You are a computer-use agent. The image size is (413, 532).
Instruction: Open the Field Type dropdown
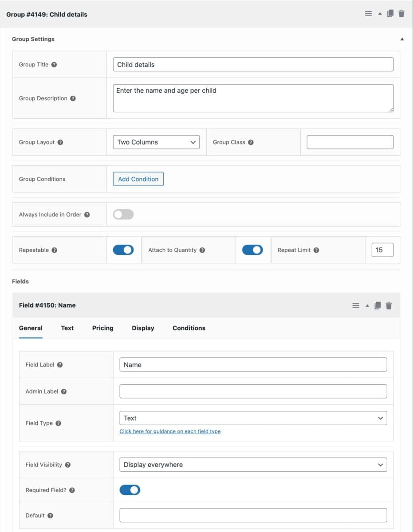(x=253, y=418)
